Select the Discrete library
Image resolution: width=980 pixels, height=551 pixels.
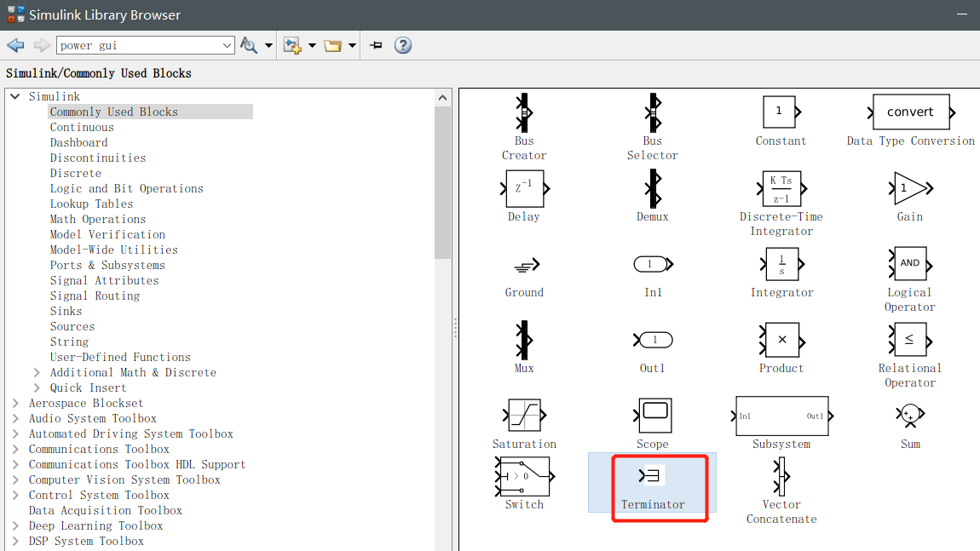[x=76, y=173]
